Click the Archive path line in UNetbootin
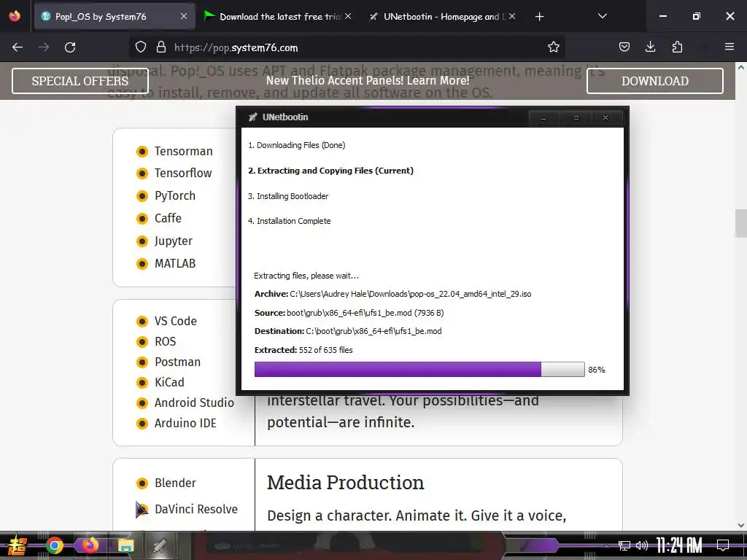This screenshot has width=747, height=560. 392,294
